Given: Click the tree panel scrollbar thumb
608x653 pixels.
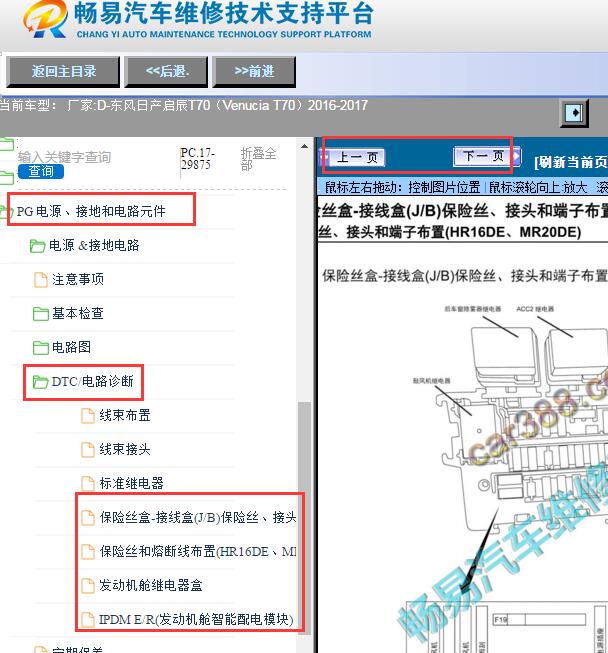Looking at the screenshot, I should tap(304, 516).
